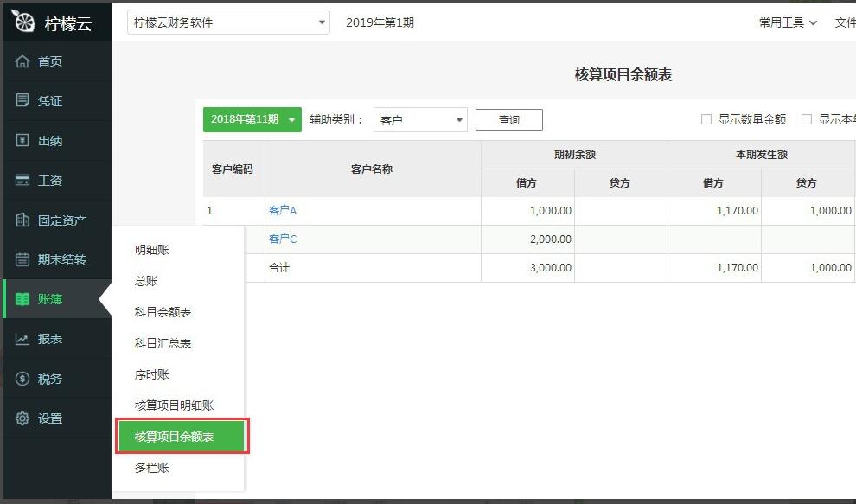Click the 报表 chart icon in sidebar
Screen dimensions: 856x504
tap(22, 339)
